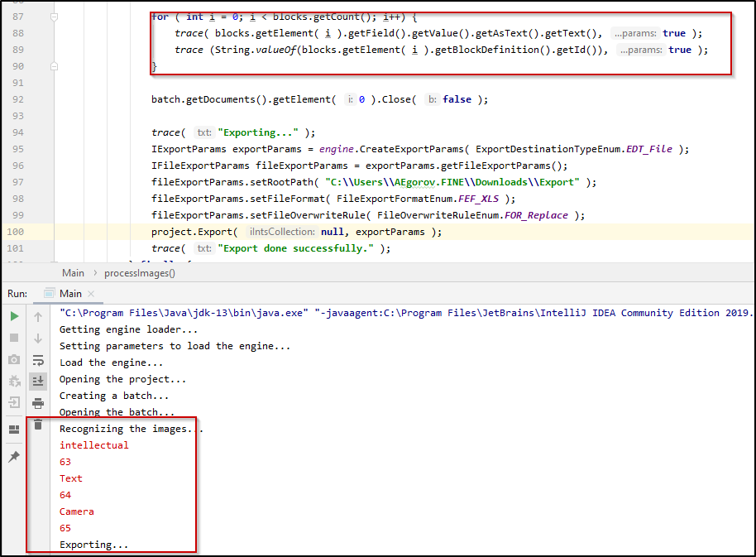The height and width of the screenshot is (557, 756).
Task: Click the Dump Threads camera icon
Action: pos(14,359)
